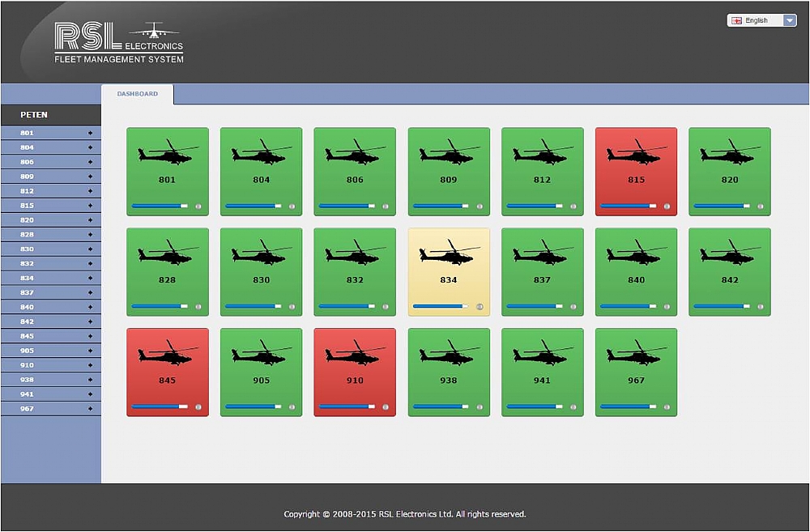Screen dimensions: 810x532
Task: Click the progress bar on card 905
Action: click(x=254, y=406)
